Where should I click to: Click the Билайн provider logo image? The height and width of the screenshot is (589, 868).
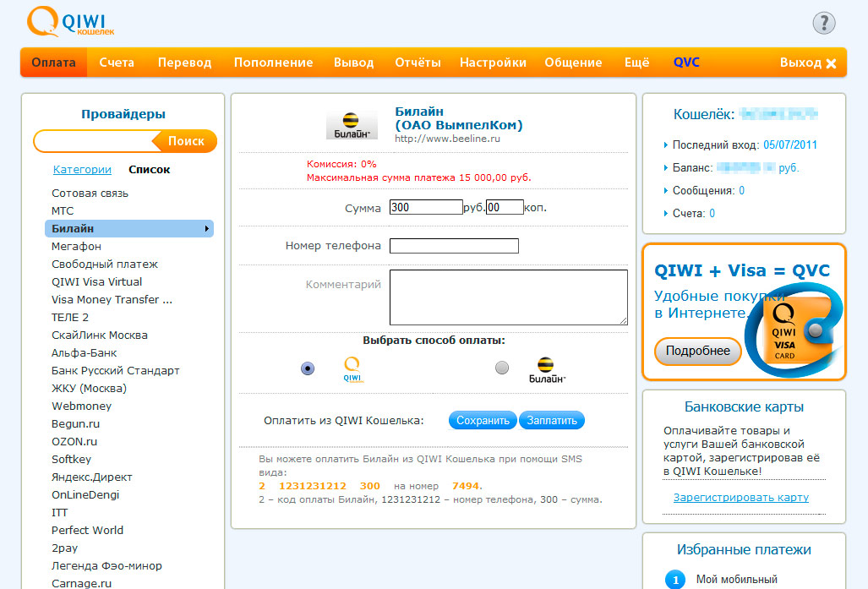(352, 125)
